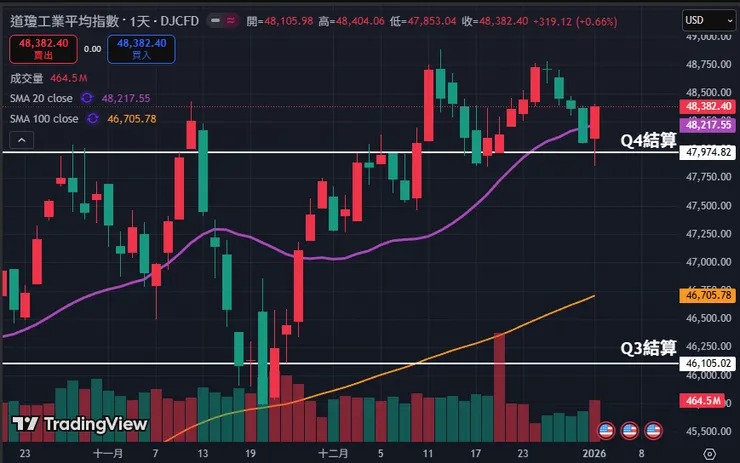The height and width of the screenshot is (463, 740).
Task: Open the rightmost US flag economic event
Action: pyautogui.click(x=654, y=430)
